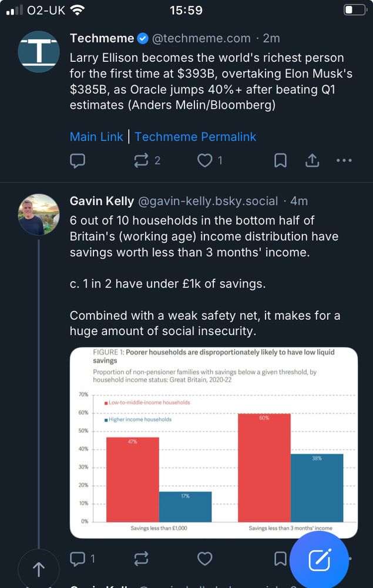The height and width of the screenshot is (588, 373).
Task: Repost the Techmeme post
Action: (141, 161)
